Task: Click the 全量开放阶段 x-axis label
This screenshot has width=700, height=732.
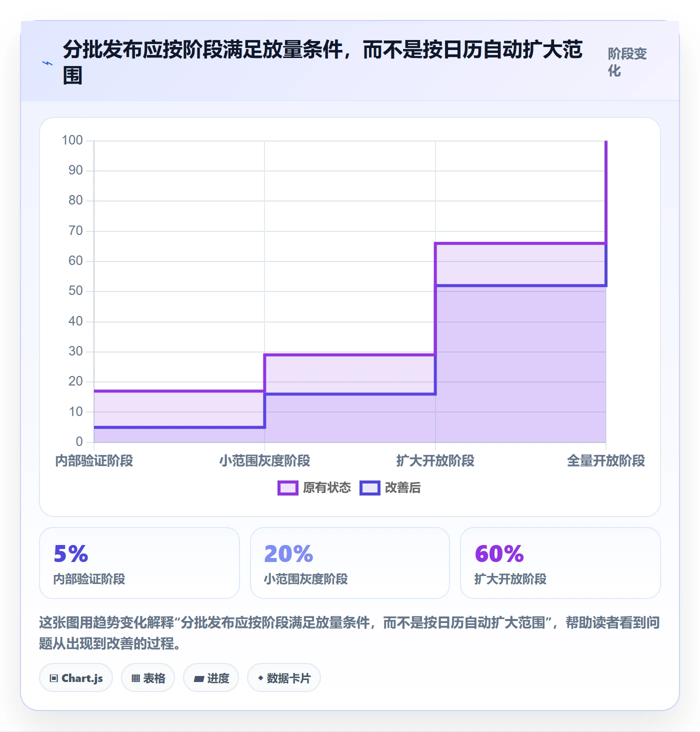Action: pos(606,460)
